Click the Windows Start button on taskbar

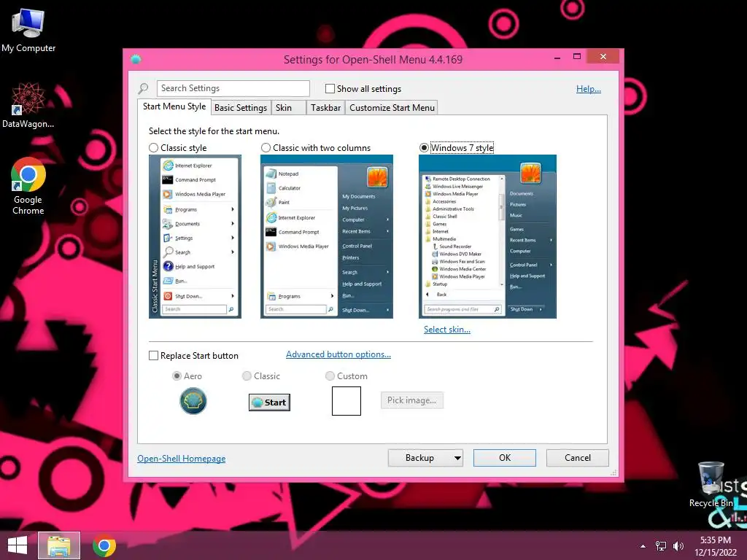(18, 545)
